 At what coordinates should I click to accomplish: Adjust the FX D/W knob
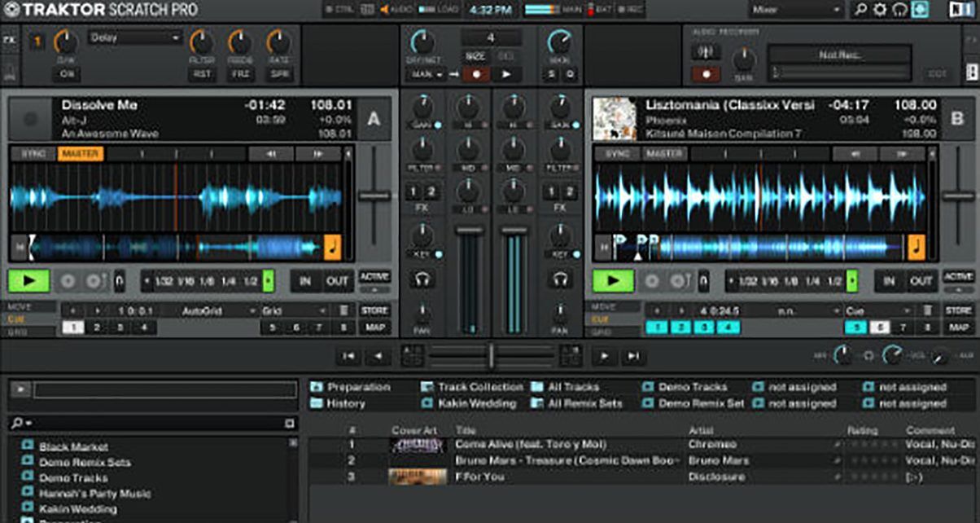click(x=65, y=42)
